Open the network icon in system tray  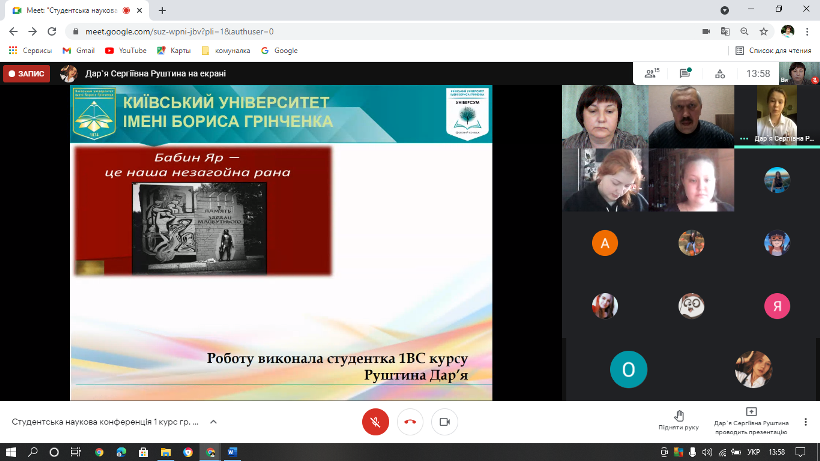[722, 452]
